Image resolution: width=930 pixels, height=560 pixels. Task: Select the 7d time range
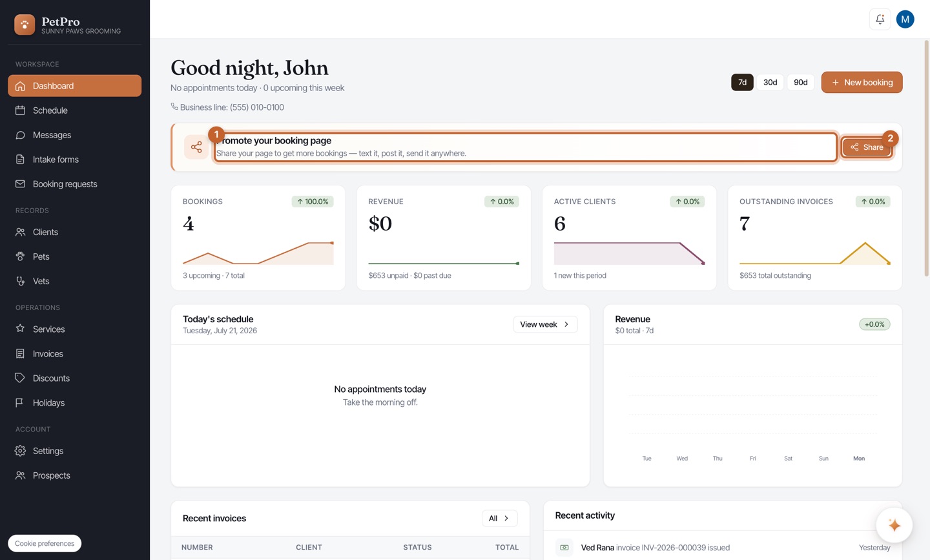pos(742,82)
